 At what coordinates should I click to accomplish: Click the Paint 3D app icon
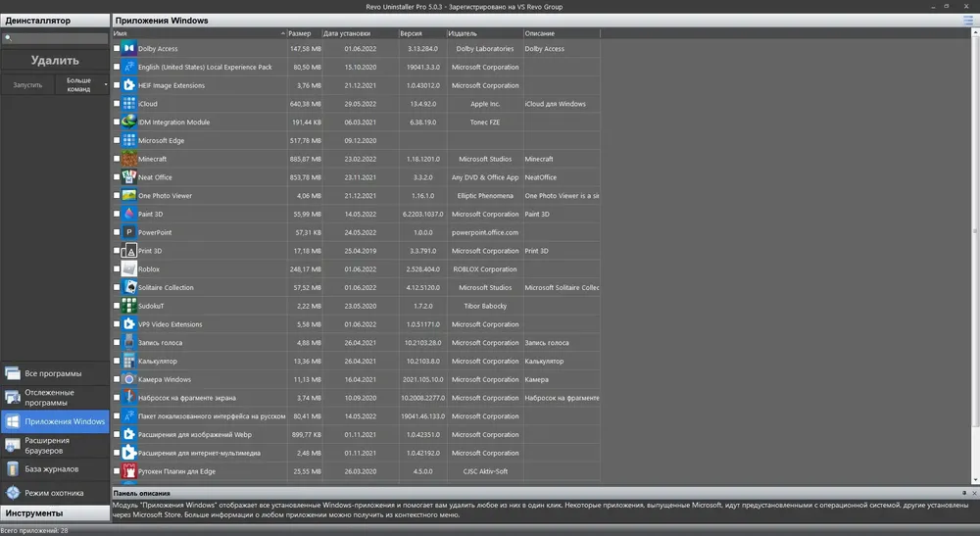tap(128, 214)
